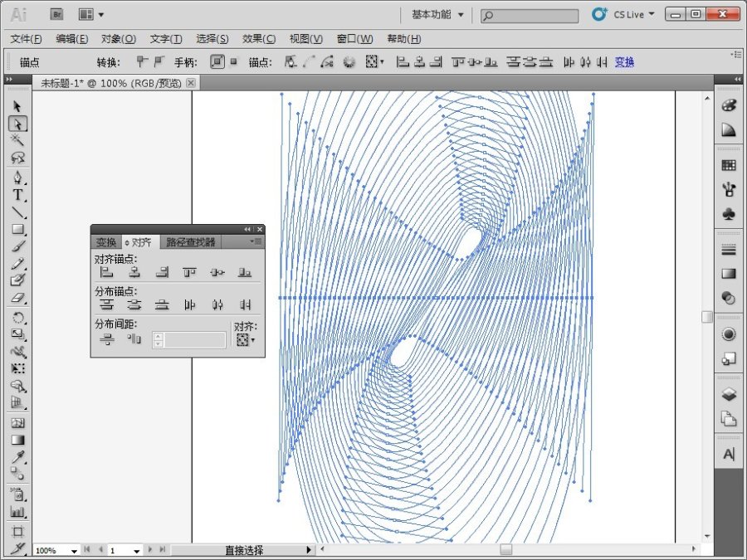Open the Color panel in right dock
Image resolution: width=747 pixels, height=560 pixels.
[729, 105]
